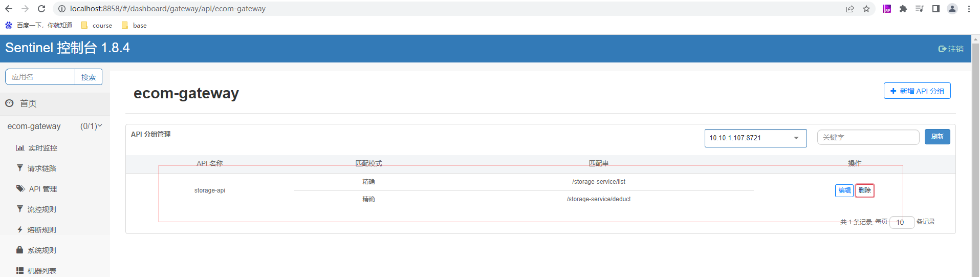This screenshot has height=277, width=980.
Task: Go forward in browser history
Action: pyautogui.click(x=25, y=9)
